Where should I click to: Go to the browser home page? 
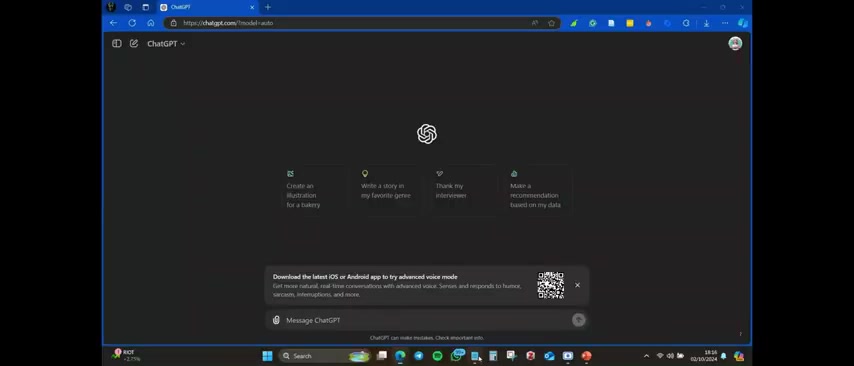click(151, 23)
